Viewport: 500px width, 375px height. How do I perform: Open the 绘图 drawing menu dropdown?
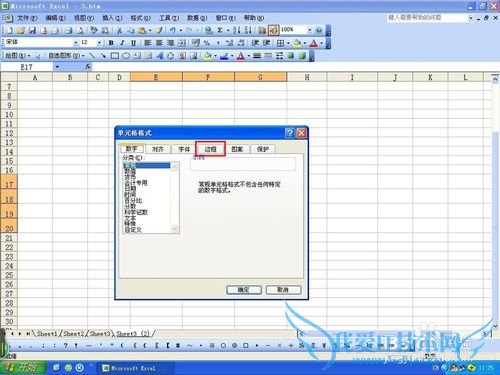[x=18, y=56]
